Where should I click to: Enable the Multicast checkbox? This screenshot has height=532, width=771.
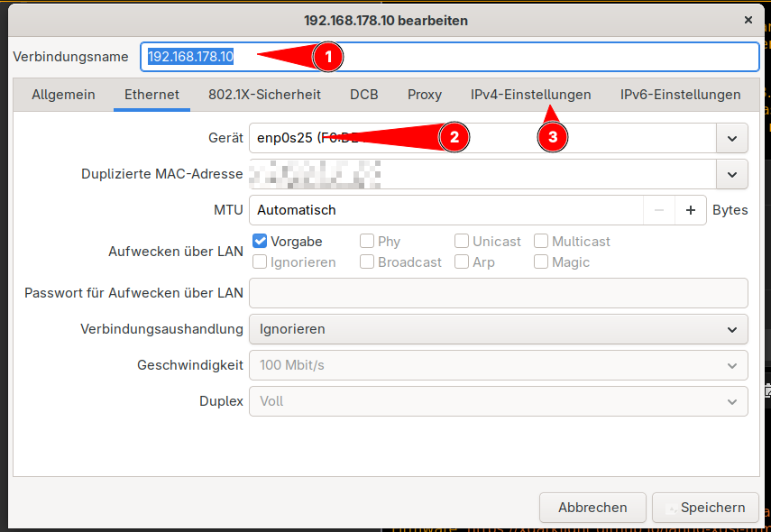[541, 241]
